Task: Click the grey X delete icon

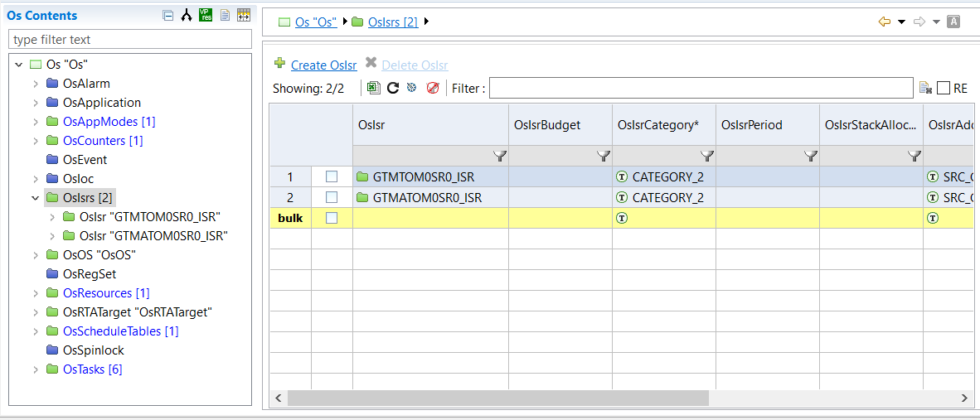Action: click(x=371, y=62)
